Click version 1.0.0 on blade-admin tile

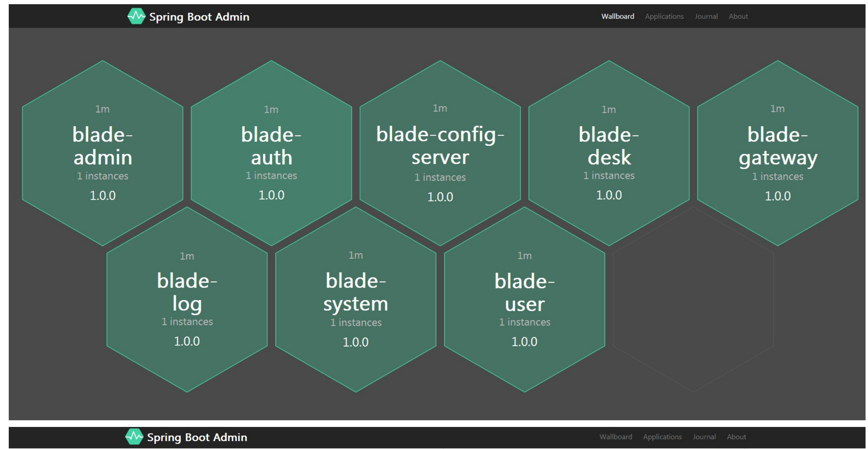pos(103,195)
